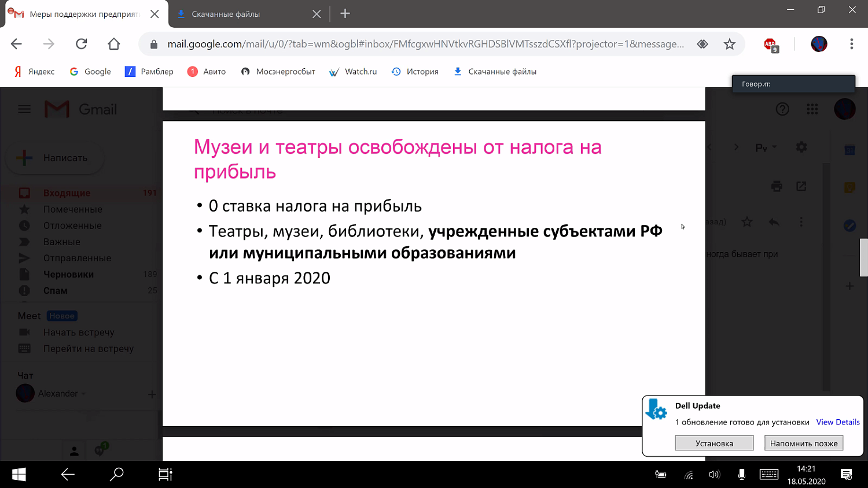Add a new chat with plus icon

pos(152,394)
